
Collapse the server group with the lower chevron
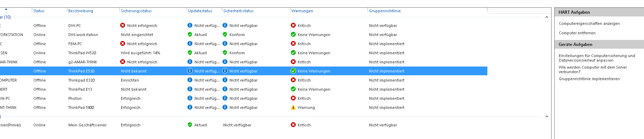[x=547, y=116]
